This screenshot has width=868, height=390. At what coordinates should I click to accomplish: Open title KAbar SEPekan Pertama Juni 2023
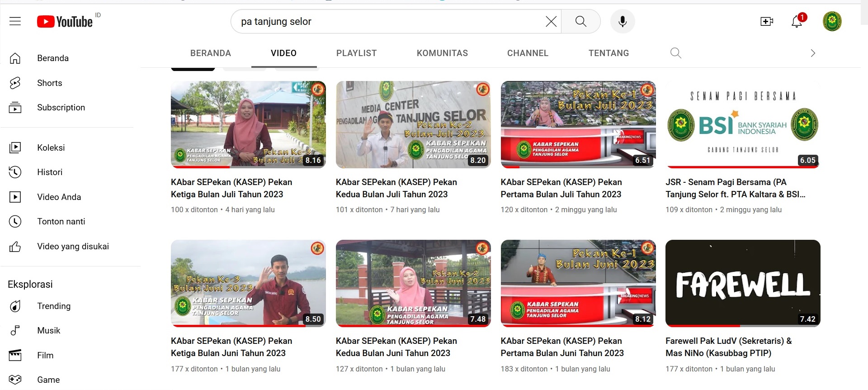click(562, 347)
